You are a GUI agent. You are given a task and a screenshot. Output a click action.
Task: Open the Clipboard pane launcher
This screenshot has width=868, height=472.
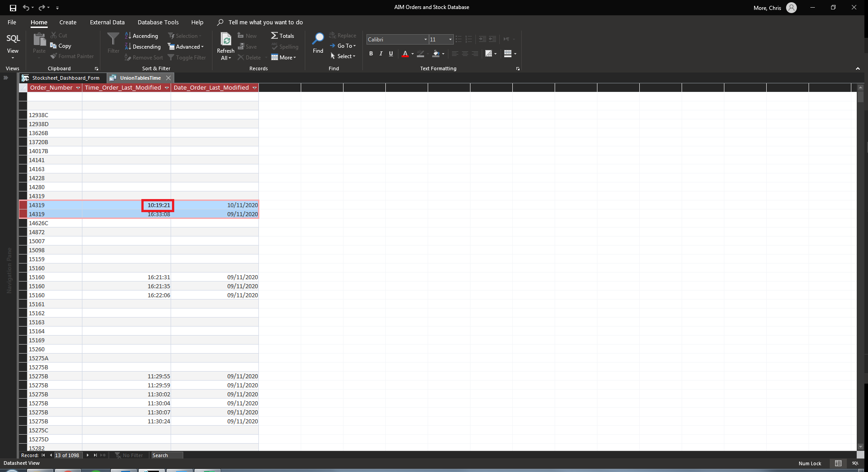click(96, 69)
